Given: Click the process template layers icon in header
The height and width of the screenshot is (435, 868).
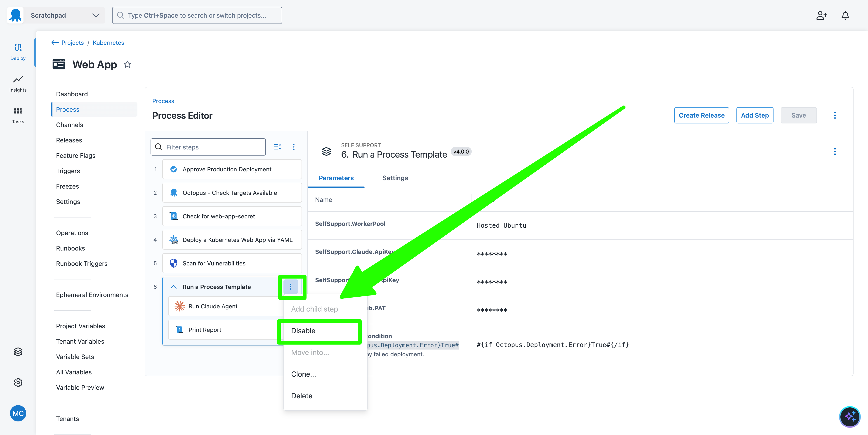Looking at the screenshot, I should 326,151.
